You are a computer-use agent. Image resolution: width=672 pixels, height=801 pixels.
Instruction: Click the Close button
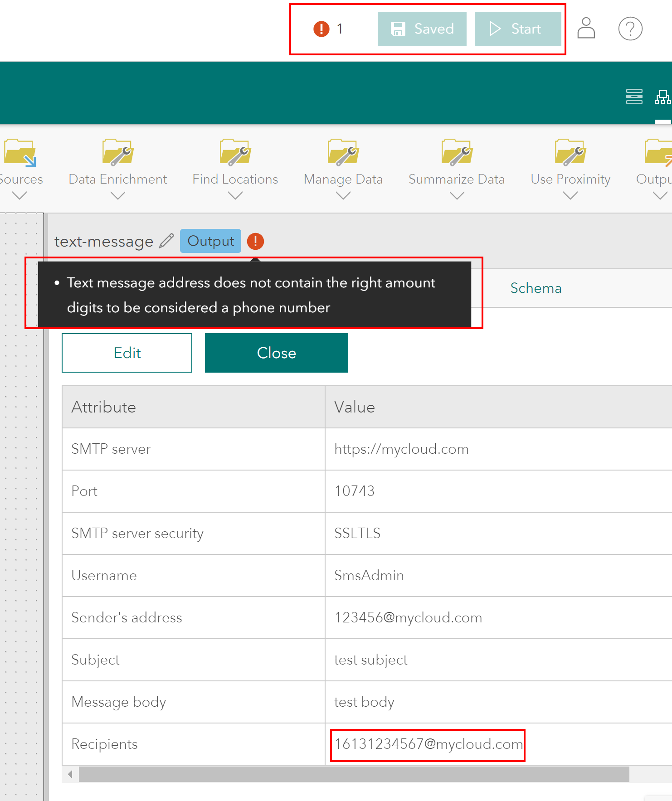coord(277,353)
